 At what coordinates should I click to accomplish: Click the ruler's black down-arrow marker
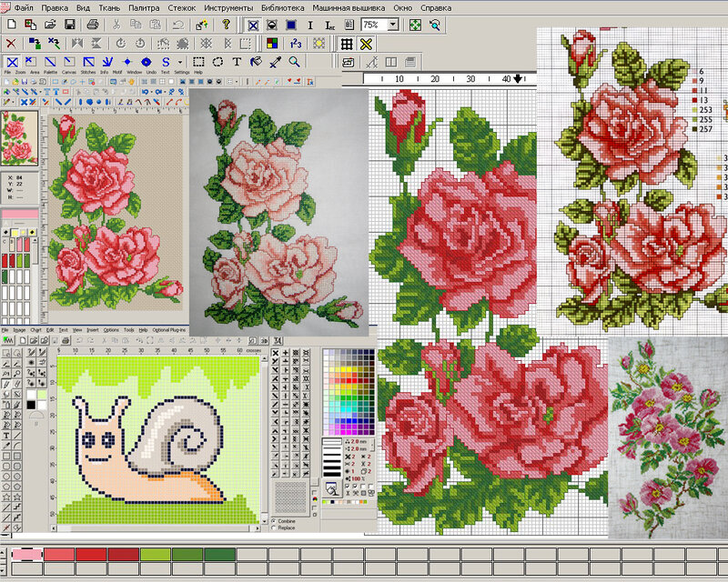click(518, 79)
